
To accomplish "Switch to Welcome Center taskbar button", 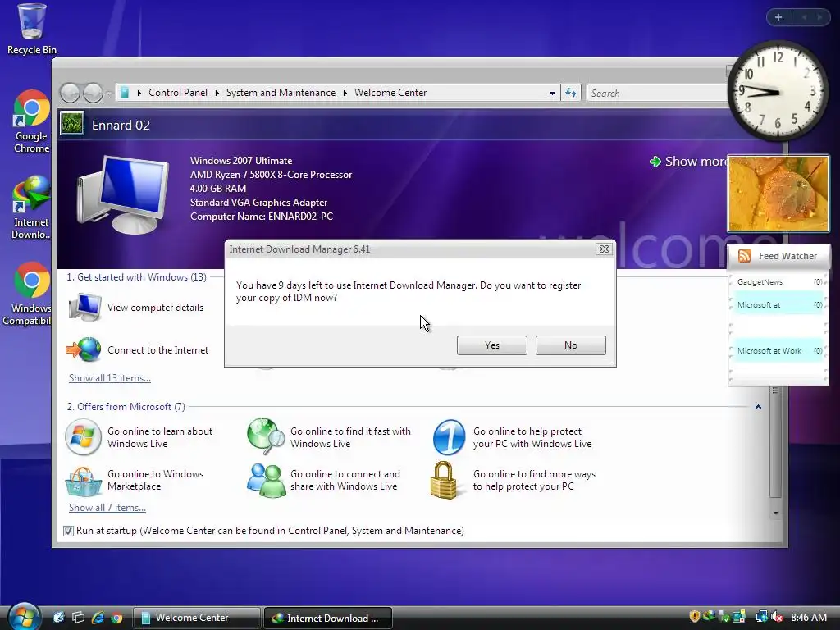I will (x=196, y=618).
